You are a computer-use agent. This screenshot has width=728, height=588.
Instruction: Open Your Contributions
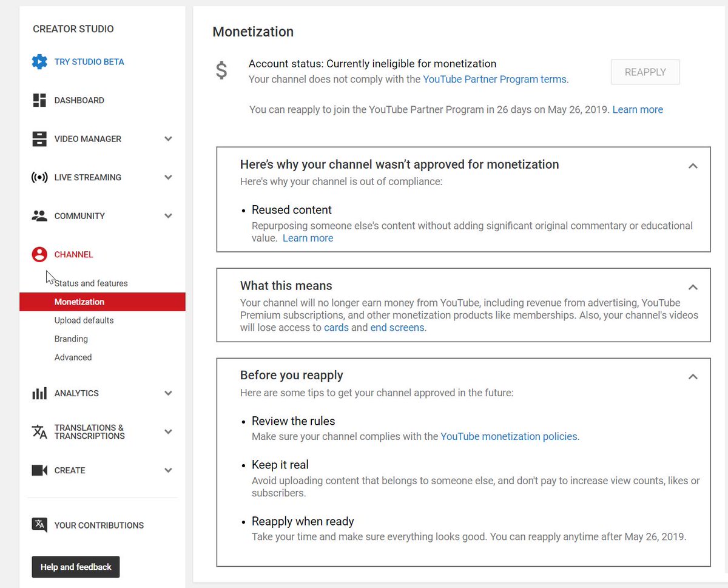click(99, 525)
